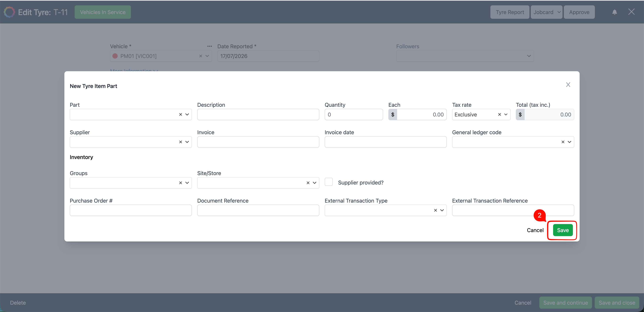Clear the Tax rate Exclusive value
This screenshot has height=312, width=644.
pos(499,114)
